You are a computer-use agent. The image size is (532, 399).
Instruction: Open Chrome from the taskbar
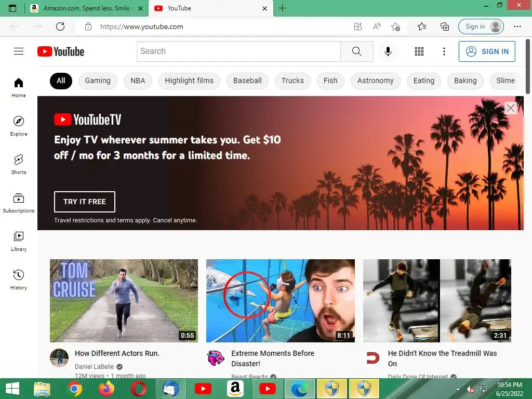tap(74, 389)
